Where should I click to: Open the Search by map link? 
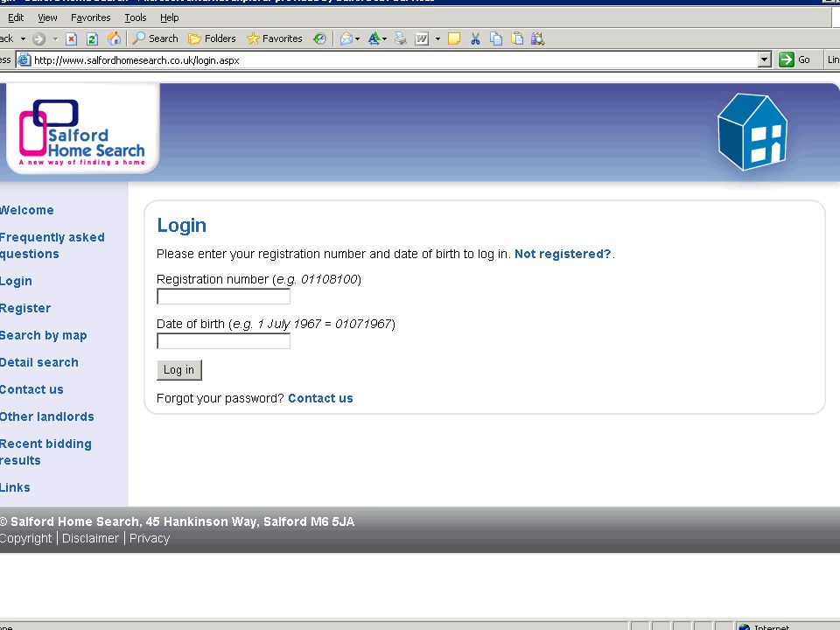click(x=44, y=335)
